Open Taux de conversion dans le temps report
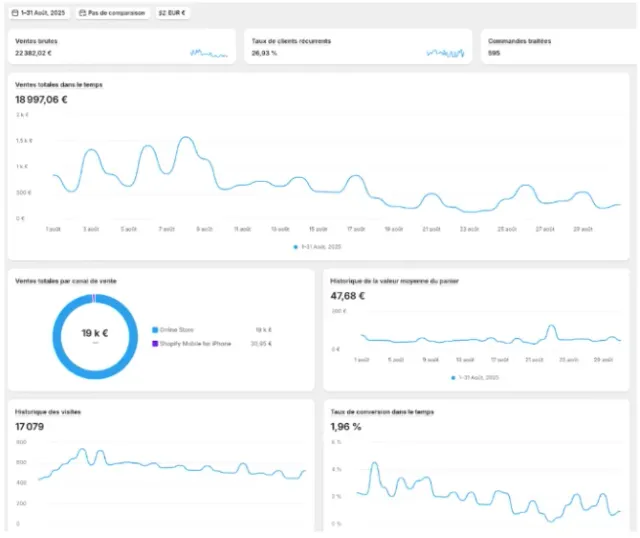The image size is (640, 538). (382, 412)
